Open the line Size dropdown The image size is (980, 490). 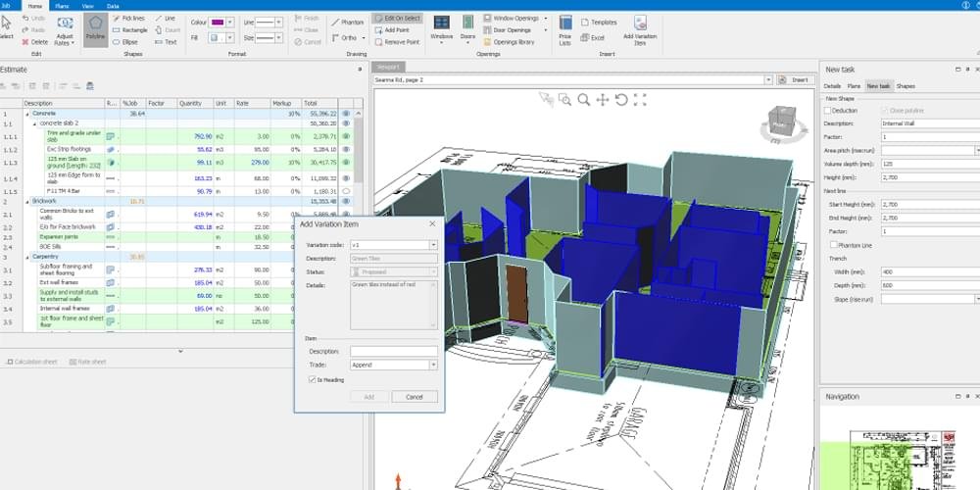pyautogui.click(x=278, y=38)
